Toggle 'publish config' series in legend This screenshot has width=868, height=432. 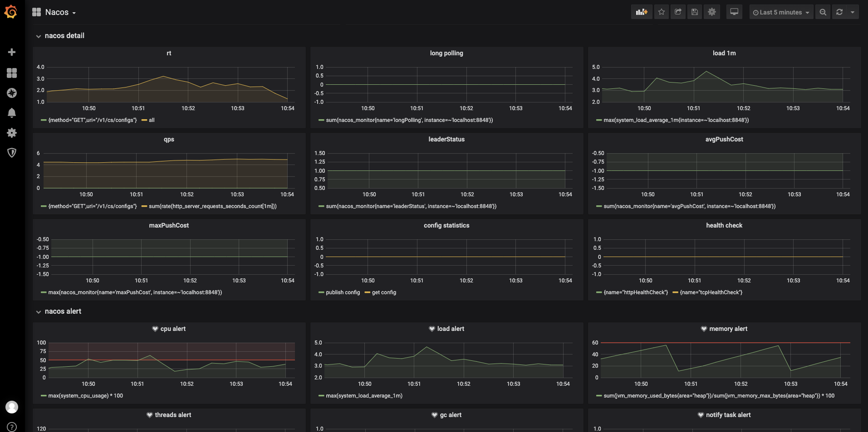click(x=343, y=292)
